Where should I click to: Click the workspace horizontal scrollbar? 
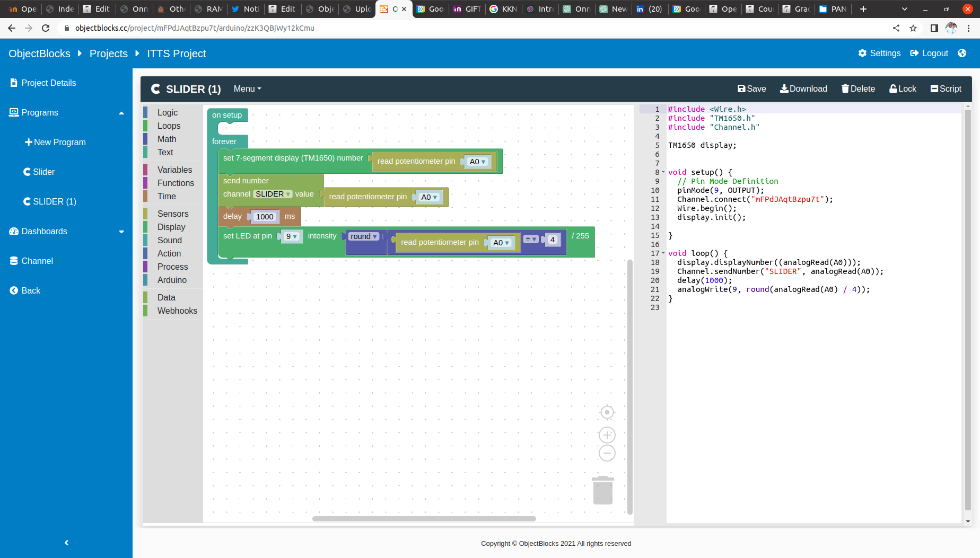click(424, 519)
